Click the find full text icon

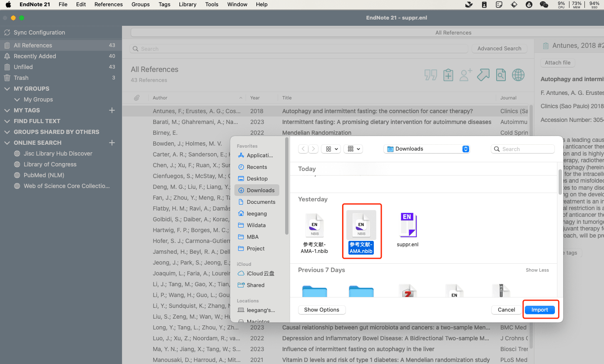(501, 75)
